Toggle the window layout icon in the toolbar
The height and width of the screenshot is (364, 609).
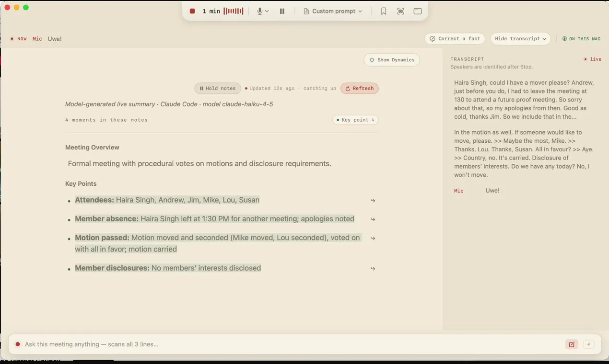pyautogui.click(x=418, y=11)
